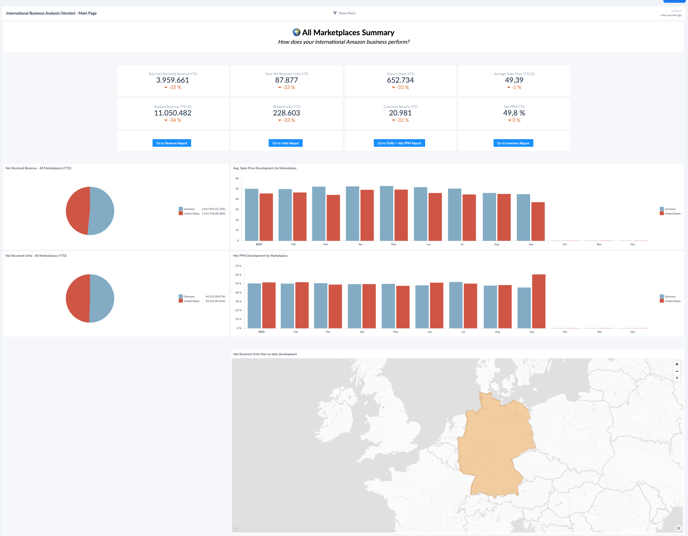Zoom in on the map
This screenshot has width=688, height=536.
(677, 364)
